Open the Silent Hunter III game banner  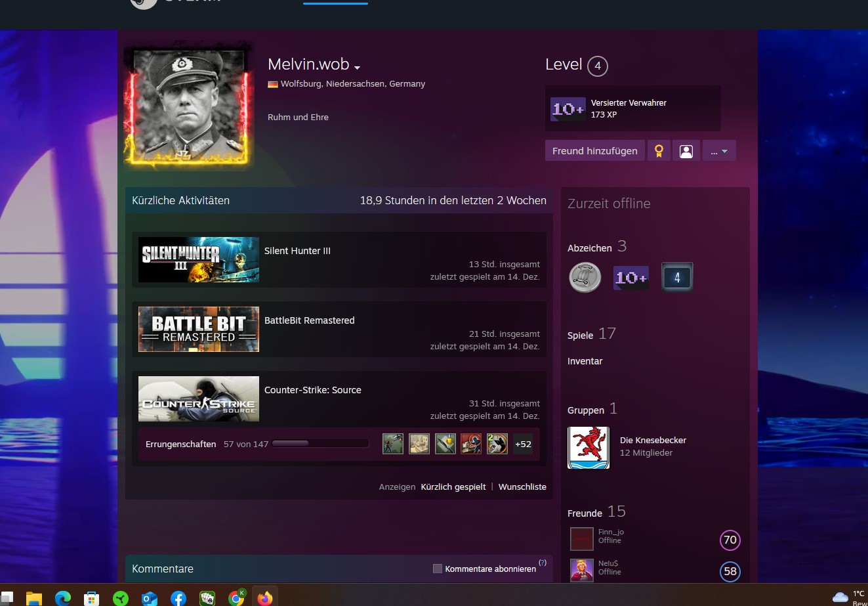[199, 259]
